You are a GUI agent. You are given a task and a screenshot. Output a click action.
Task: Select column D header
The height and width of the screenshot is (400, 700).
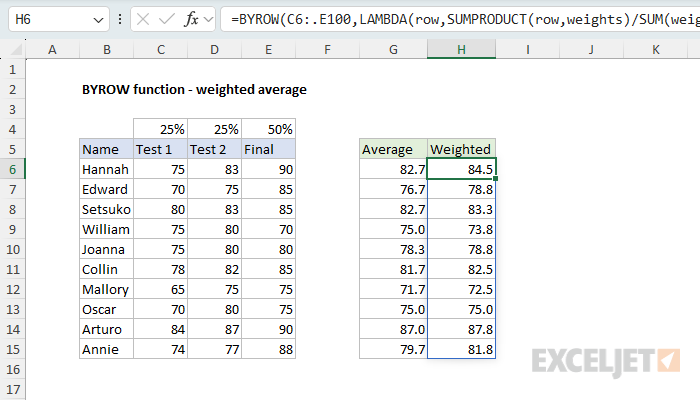coord(215,50)
